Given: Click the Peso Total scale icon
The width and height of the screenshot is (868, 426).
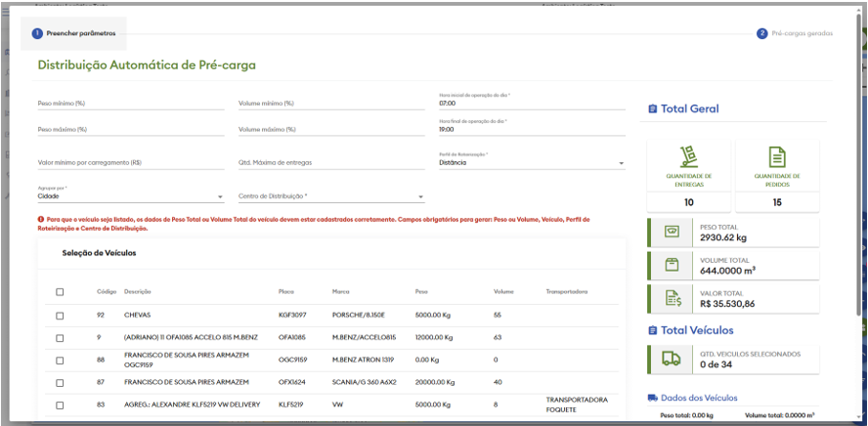Looking at the screenshot, I should click(672, 232).
